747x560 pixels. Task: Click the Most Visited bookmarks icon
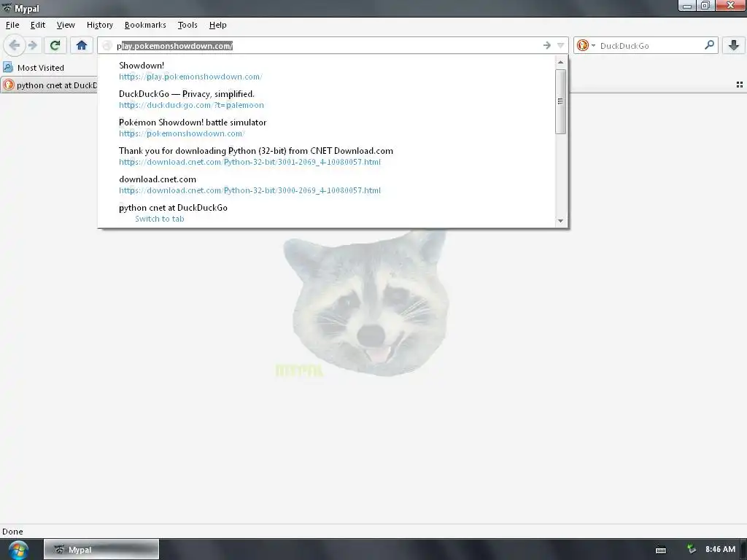click(x=8, y=67)
